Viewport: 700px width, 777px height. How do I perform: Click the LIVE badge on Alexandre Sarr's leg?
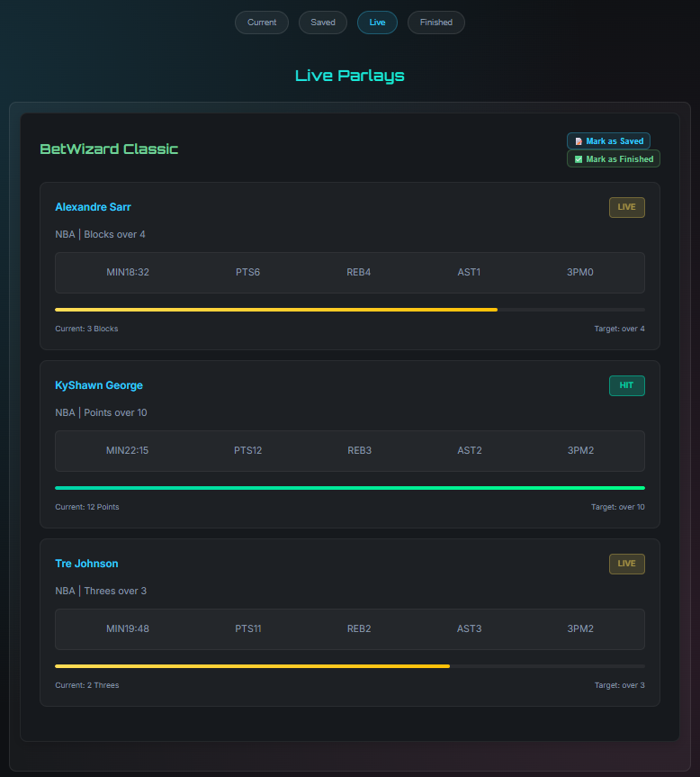tap(626, 207)
